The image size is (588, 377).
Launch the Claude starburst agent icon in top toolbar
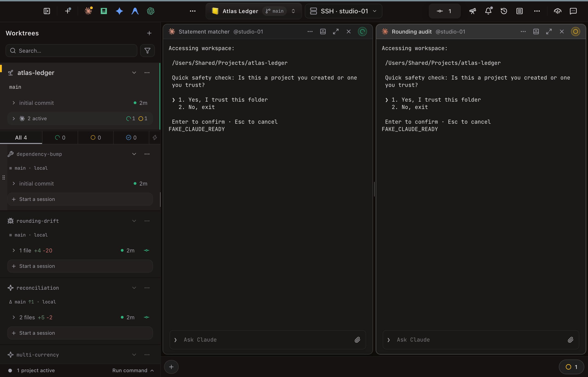click(x=88, y=11)
